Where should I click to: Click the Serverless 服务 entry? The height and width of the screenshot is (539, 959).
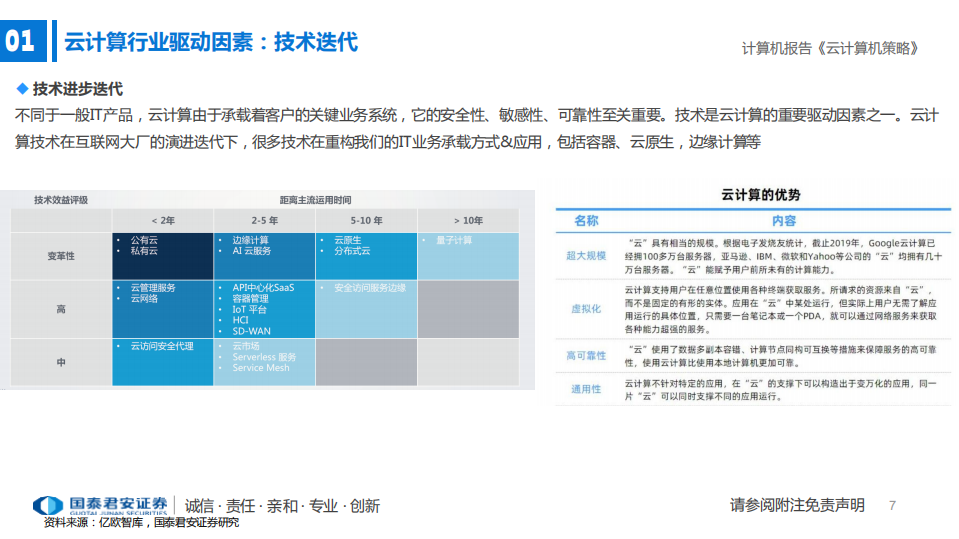[x=264, y=357]
